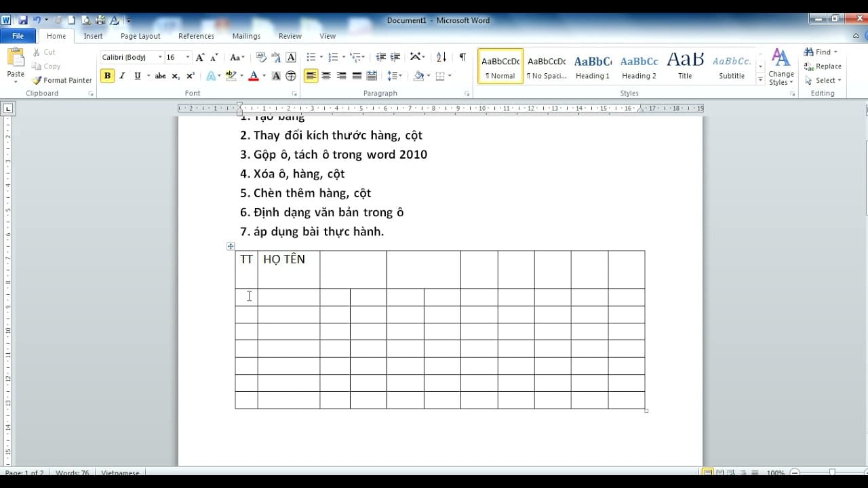868x488 pixels.
Task: Apply subscript formatting
Action: click(176, 76)
